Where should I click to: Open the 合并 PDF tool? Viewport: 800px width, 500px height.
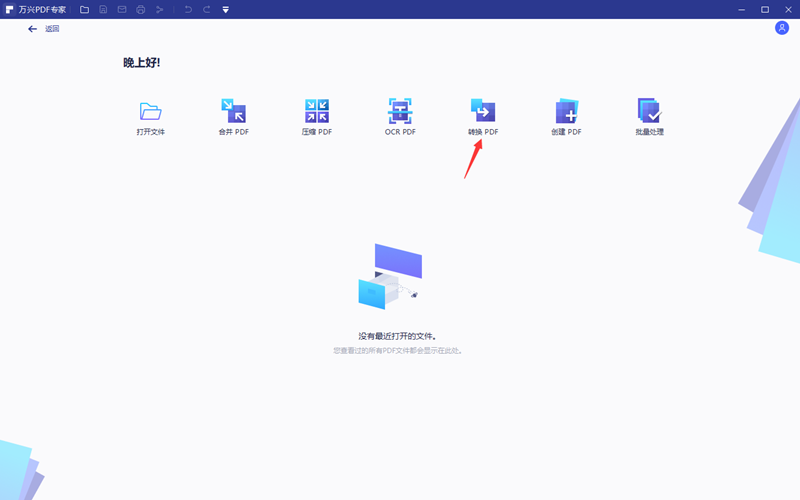[x=233, y=115]
